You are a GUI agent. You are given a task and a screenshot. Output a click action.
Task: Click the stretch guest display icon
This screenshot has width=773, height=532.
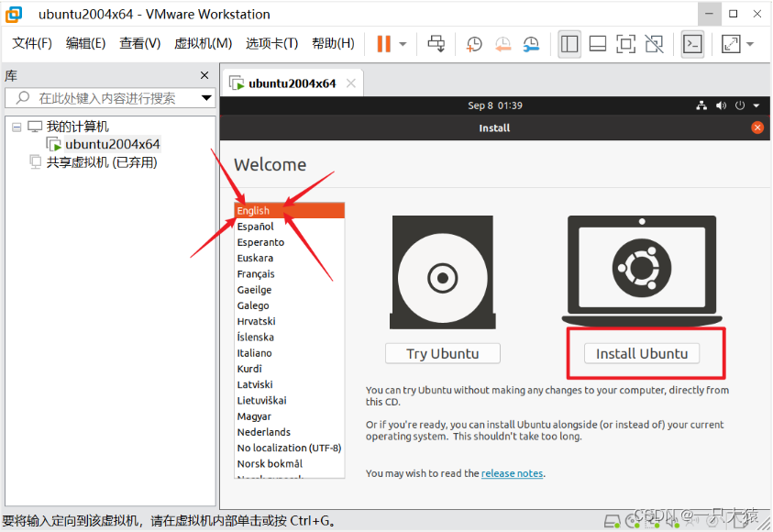731,44
